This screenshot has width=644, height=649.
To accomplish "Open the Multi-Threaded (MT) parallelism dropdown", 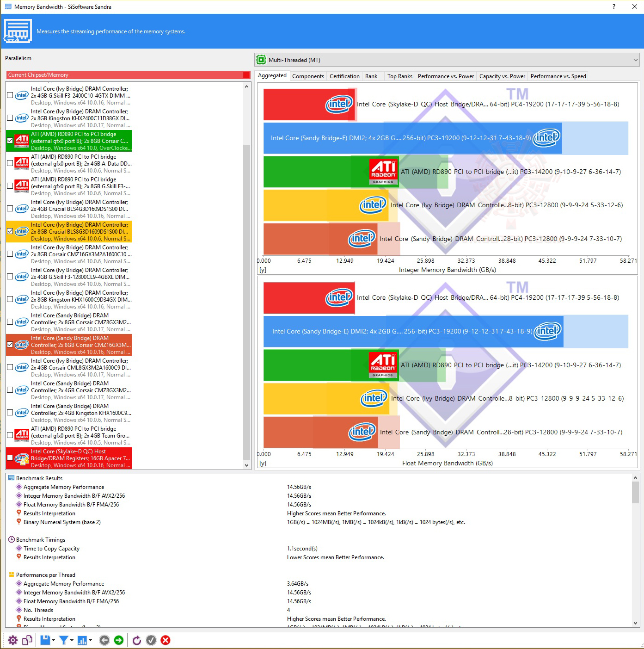I will coord(447,60).
